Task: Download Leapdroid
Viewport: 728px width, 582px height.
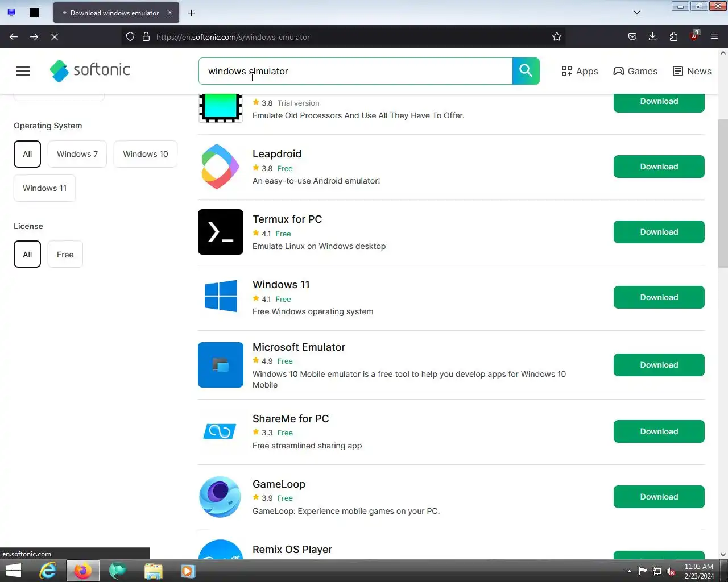Action: click(659, 167)
